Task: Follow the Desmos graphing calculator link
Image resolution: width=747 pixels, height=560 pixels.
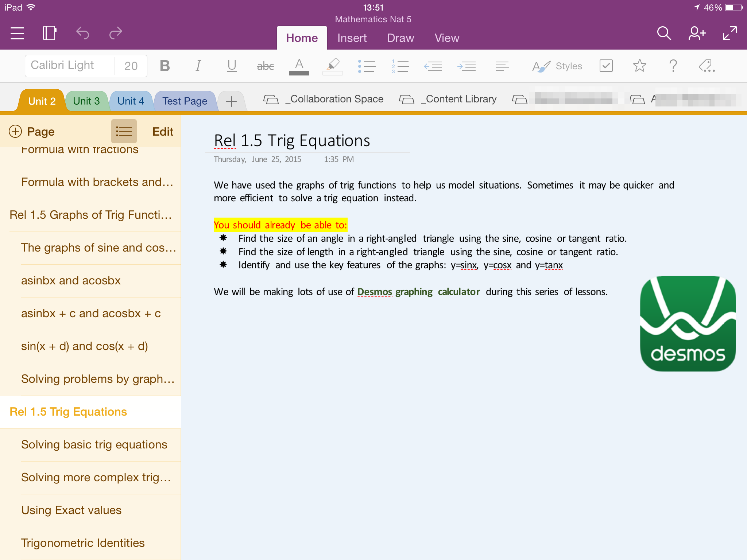Action: [x=418, y=292]
